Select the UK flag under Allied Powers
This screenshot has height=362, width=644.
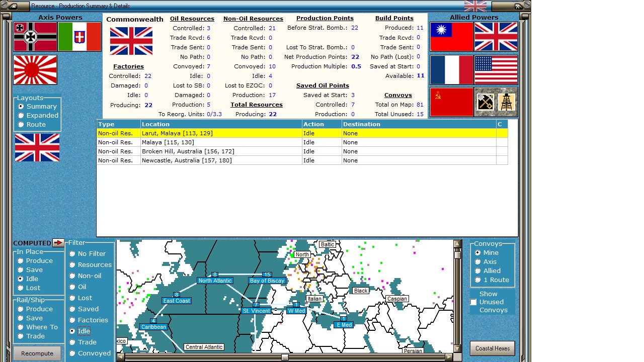496,37
